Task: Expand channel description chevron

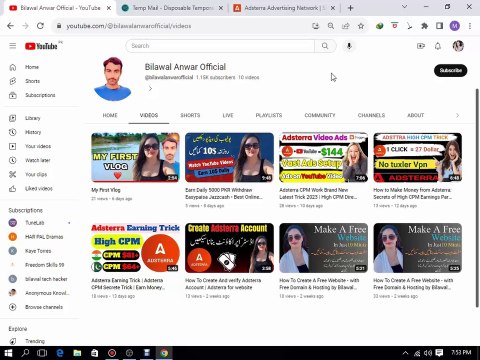Action: pyautogui.click(x=150, y=89)
